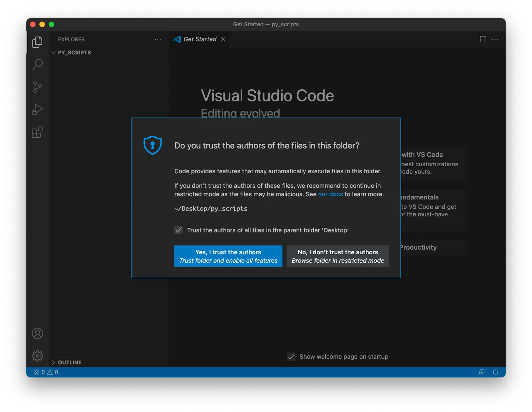Open the Search view icon
The image size is (532, 412).
pos(37,64)
